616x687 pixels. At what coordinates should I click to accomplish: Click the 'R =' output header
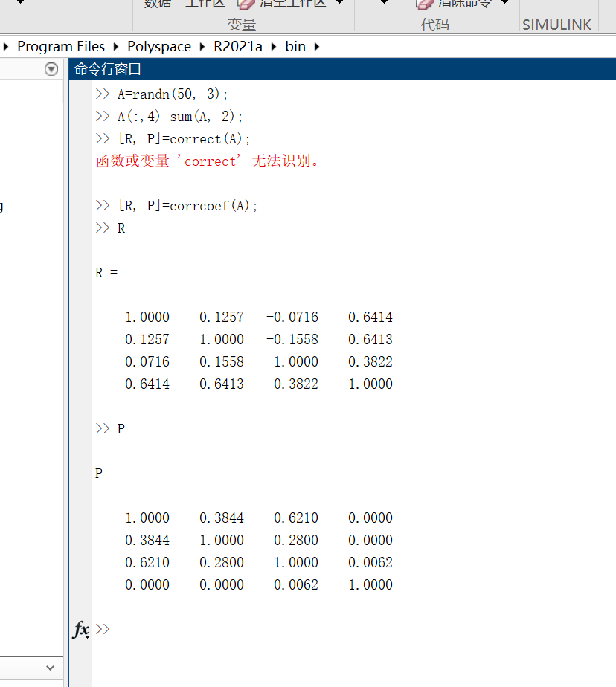point(106,273)
